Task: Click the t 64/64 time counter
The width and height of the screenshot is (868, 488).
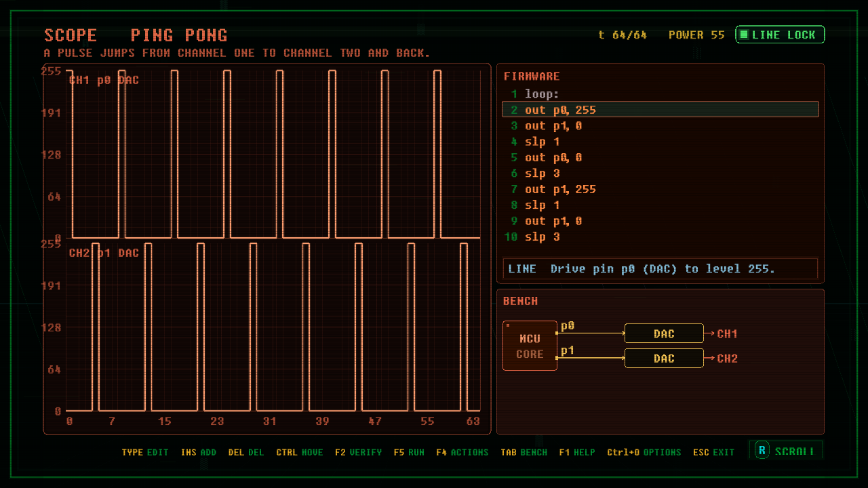Action: click(x=623, y=35)
